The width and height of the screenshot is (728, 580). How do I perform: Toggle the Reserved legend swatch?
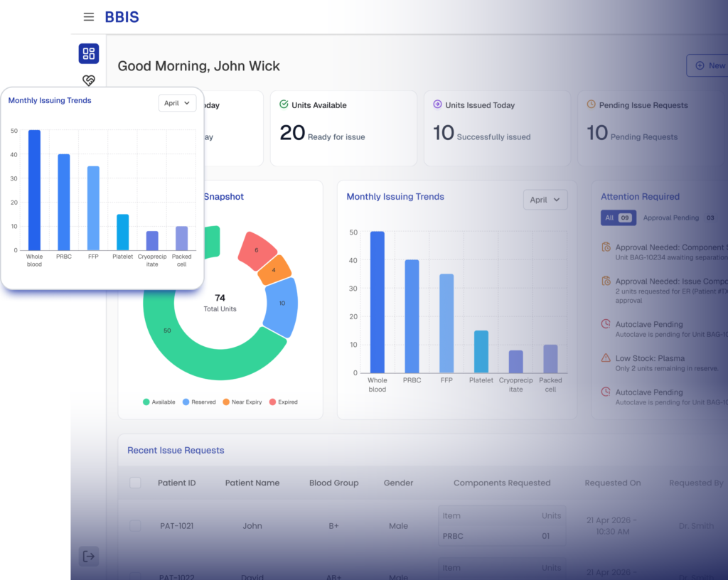coord(186,402)
